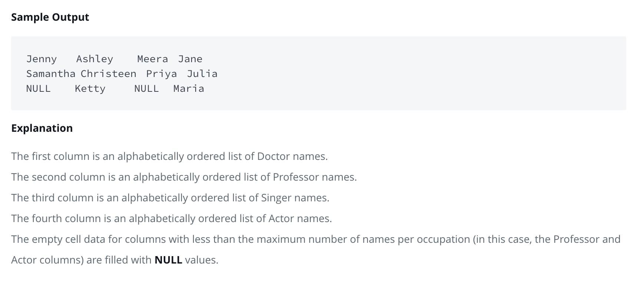Click the NULL just left of Ketty
644x285 pixels.
coord(38,88)
